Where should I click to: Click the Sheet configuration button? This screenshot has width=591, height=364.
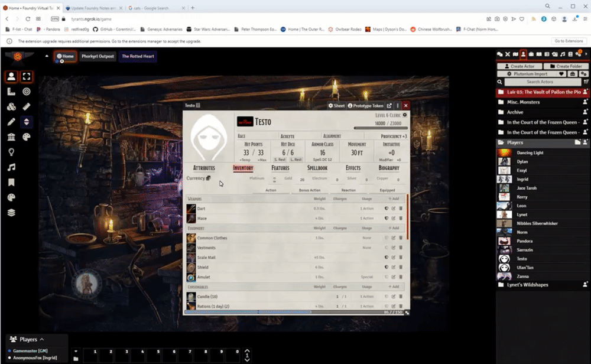pyautogui.click(x=336, y=106)
